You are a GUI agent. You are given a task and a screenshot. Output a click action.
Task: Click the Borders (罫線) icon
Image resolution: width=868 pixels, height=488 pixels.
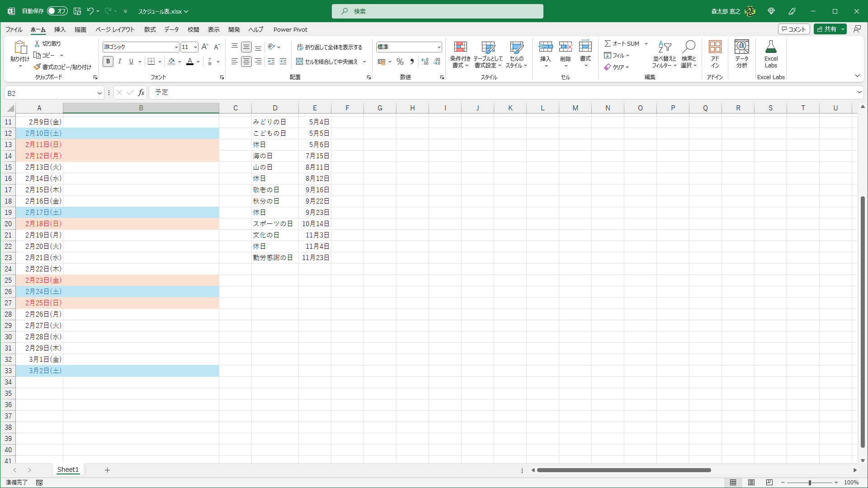pyautogui.click(x=151, y=62)
